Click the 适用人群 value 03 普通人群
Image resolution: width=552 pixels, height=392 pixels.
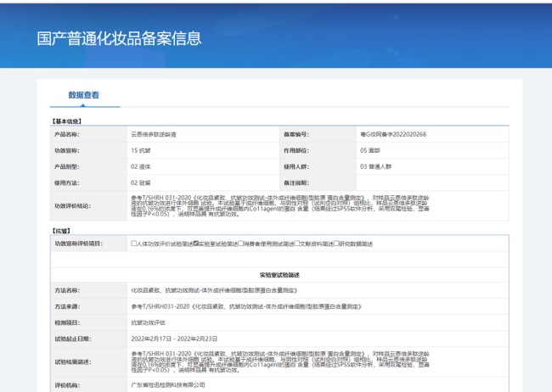pyautogui.click(x=375, y=166)
